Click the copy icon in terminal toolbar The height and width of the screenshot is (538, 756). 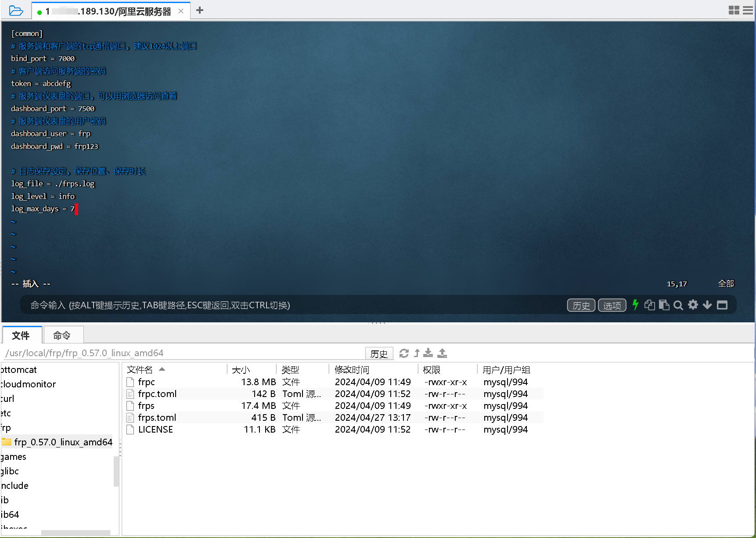(x=649, y=305)
